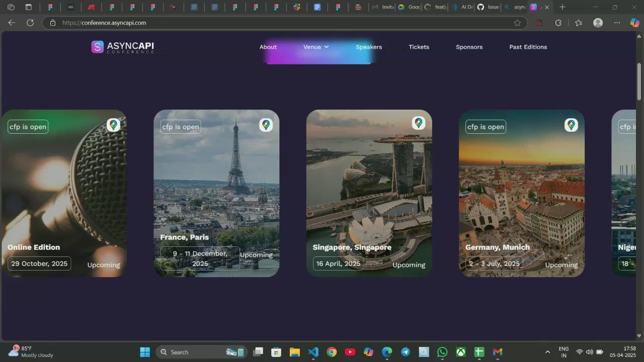The width and height of the screenshot is (644, 362).
Task: Click the AsyncAPI Conference logo
Action: click(x=122, y=47)
